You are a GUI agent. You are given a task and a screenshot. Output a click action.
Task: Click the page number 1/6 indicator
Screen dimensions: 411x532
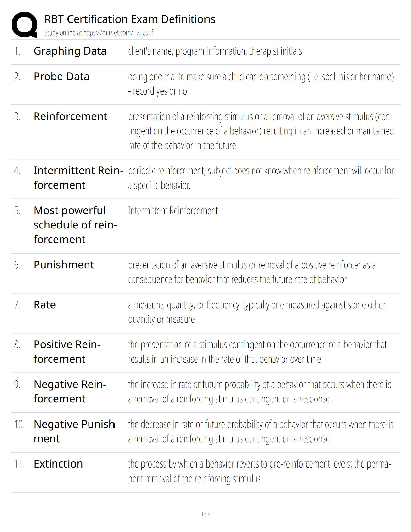coord(205,514)
